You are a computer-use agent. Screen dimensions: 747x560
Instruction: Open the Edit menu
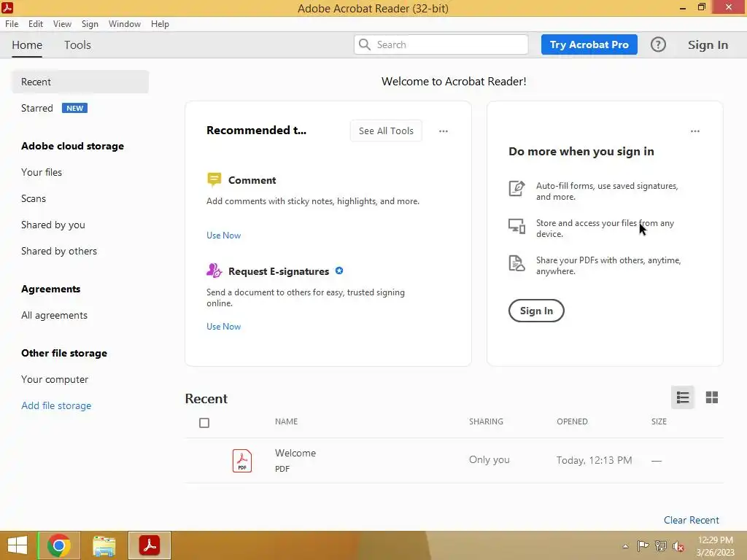point(36,24)
